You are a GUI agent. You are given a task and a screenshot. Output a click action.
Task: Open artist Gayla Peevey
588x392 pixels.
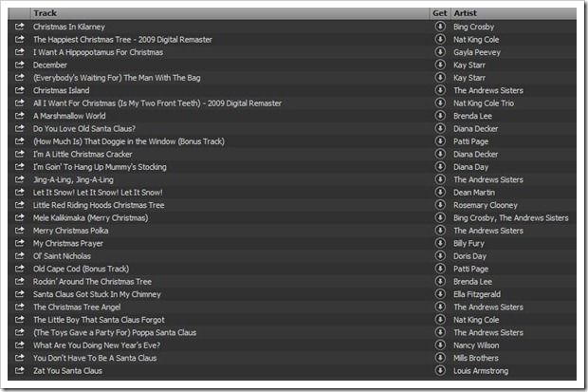(x=477, y=52)
